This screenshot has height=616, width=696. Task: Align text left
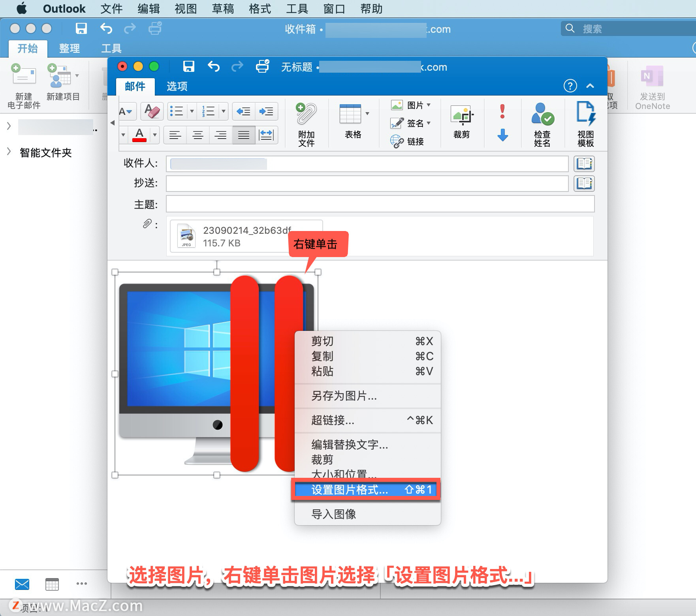coord(175,135)
